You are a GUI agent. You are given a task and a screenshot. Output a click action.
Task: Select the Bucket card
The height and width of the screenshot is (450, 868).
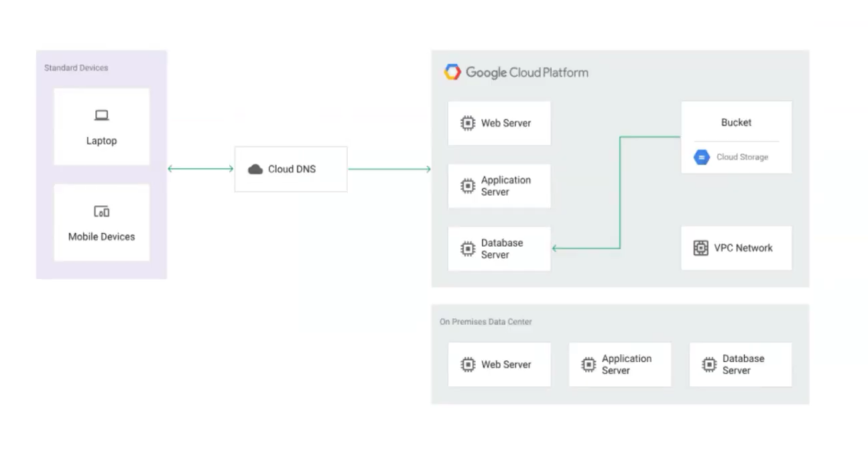point(736,137)
